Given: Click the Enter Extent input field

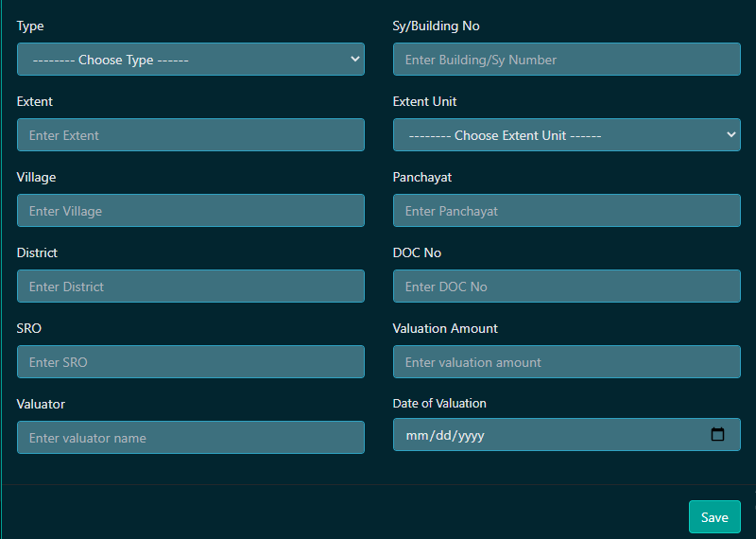Looking at the screenshot, I should (x=191, y=135).
